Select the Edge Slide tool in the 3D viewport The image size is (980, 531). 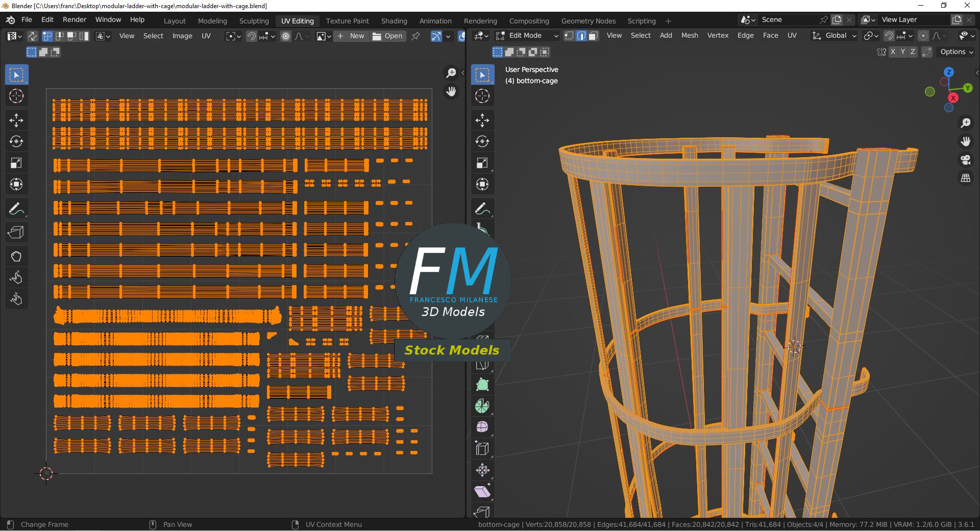pyautogui.click(x=482, y=449)
